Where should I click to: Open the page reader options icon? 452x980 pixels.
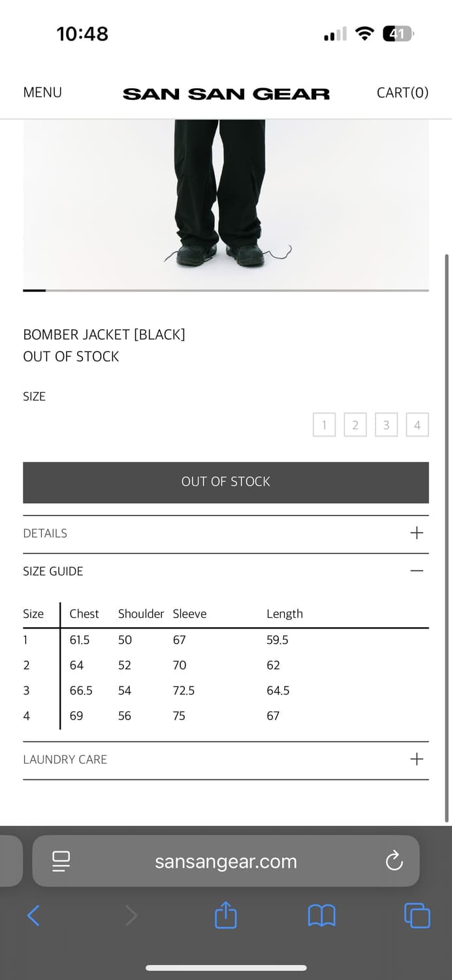(x=61, y=861)
